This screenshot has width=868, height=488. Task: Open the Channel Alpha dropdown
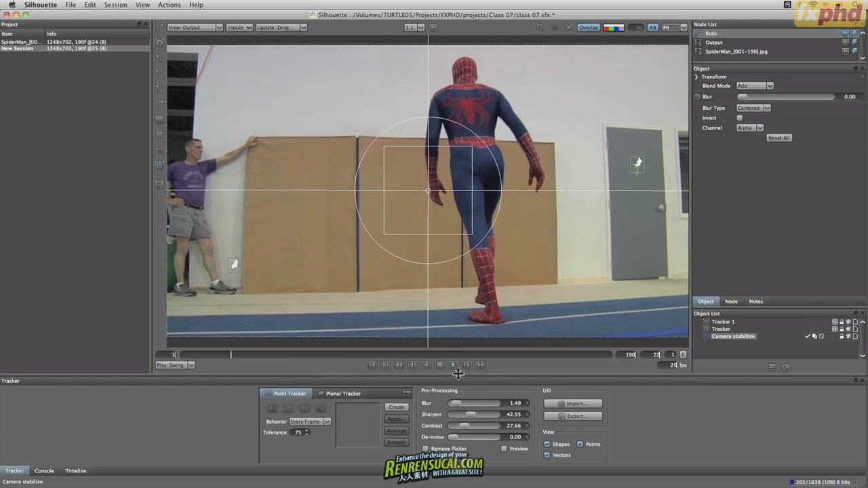(750, 127)
